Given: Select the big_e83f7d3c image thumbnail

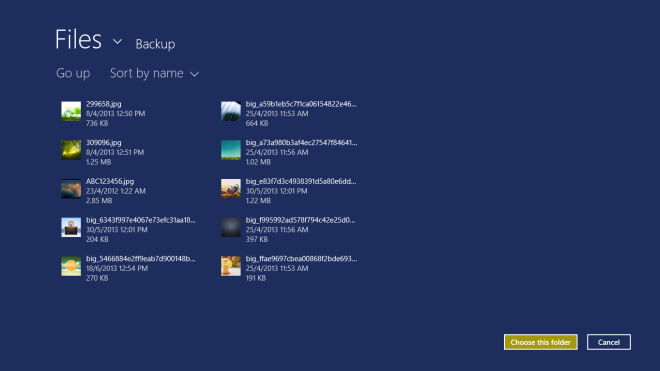Looking at the screenshot, I should click(231, 189).
